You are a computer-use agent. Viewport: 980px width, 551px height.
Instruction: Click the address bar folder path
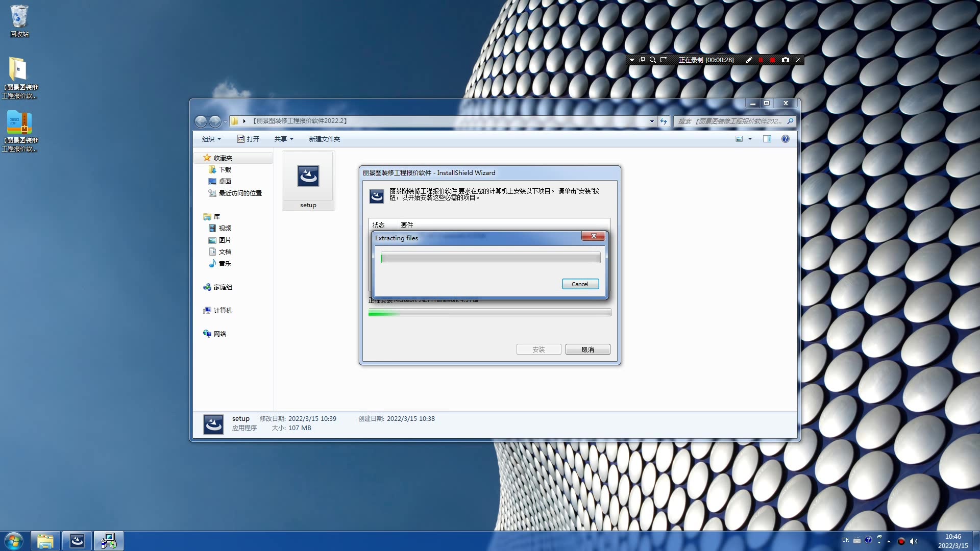click(x=300, y=121)
